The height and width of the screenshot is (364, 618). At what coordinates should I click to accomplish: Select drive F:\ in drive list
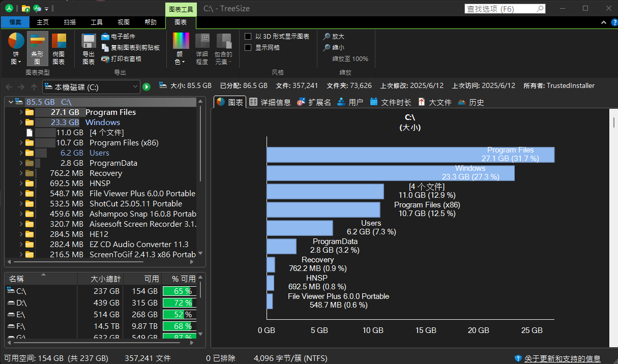pos(101,326)
